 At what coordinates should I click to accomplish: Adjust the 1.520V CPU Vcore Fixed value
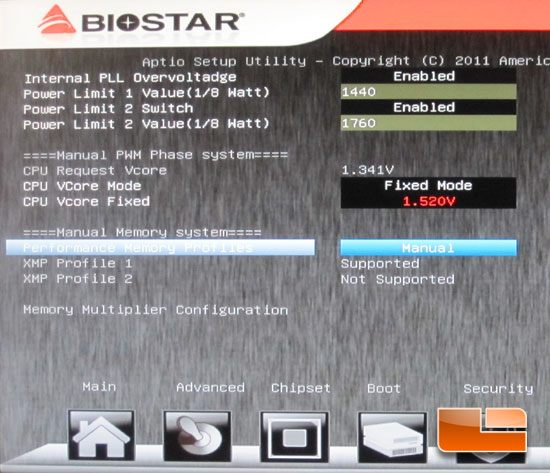[x=428, y=201]
